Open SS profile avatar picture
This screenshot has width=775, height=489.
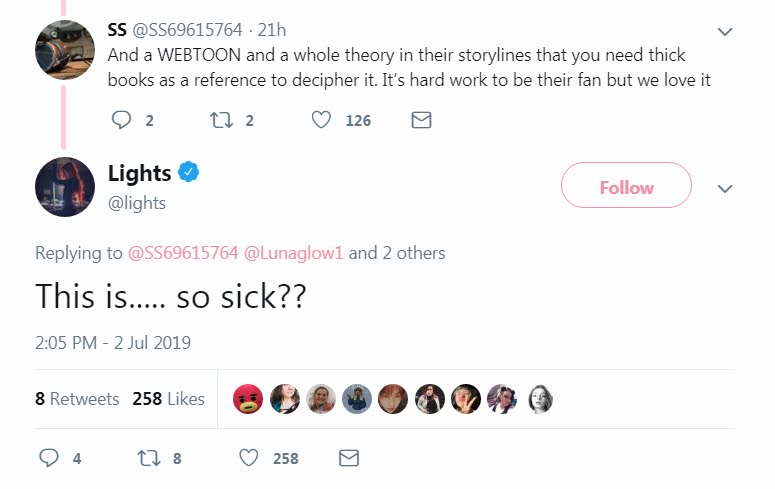click(x=65, y=48)
